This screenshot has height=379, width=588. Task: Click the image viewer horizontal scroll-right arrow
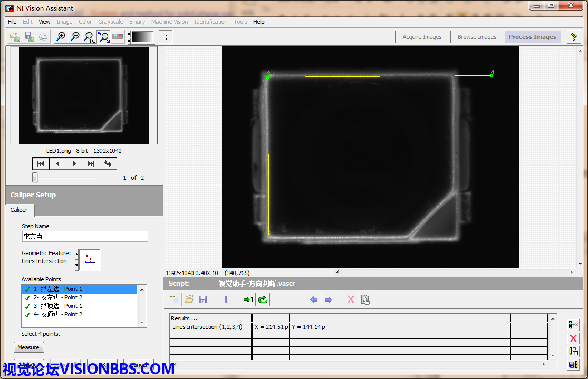click(572, 272)
